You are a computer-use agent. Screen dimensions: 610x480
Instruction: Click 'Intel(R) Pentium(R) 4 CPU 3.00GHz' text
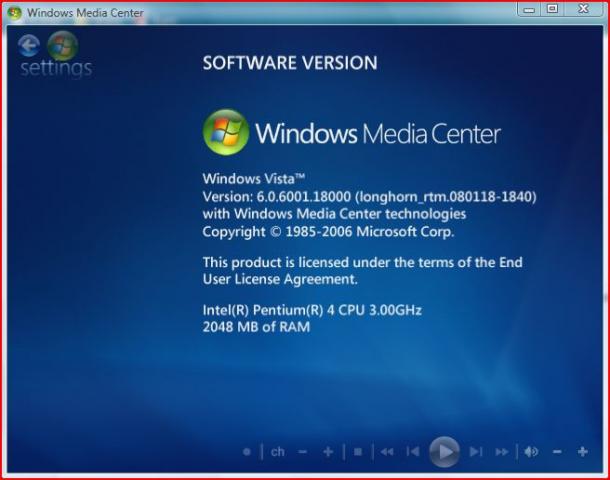[x=312, y=310]
